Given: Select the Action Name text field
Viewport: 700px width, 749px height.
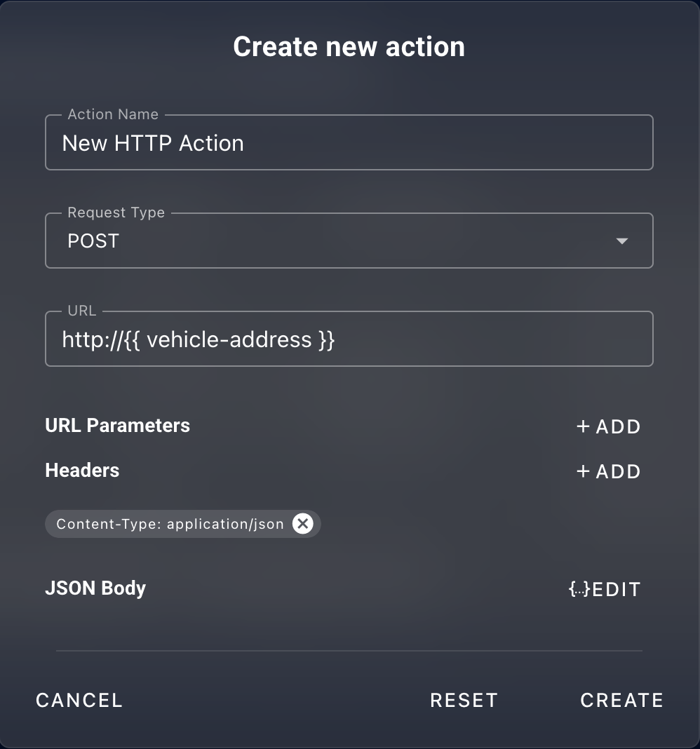Looking at the screenshot, I should 349,142.
